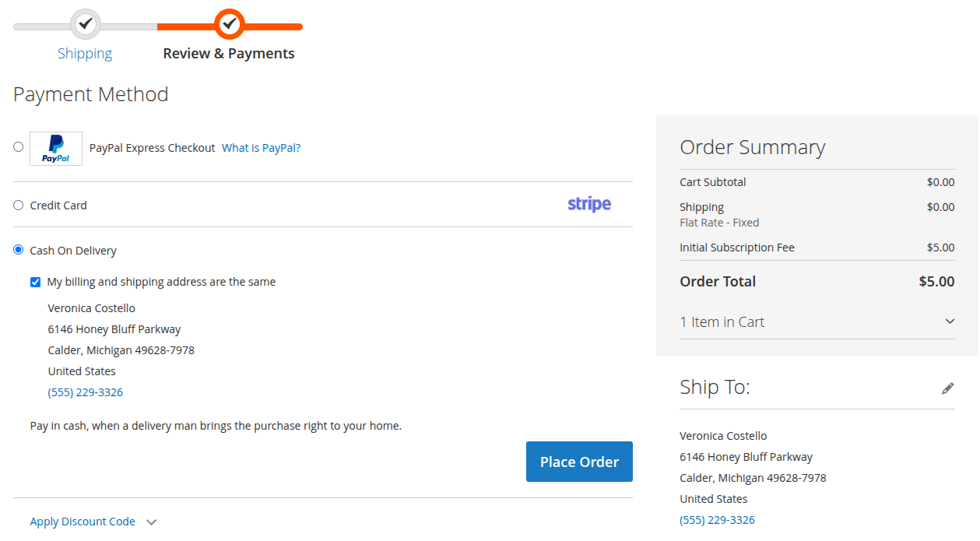Click the Place Order button

pyautogui.click(x=579, y=462)
